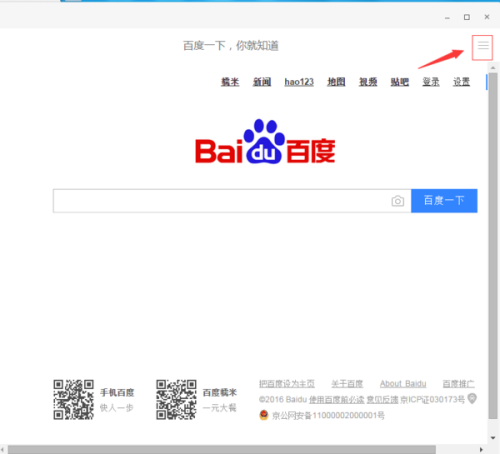Click the shield icon after ICP number
Screen dimensions: 500x454
coord(472,398)
